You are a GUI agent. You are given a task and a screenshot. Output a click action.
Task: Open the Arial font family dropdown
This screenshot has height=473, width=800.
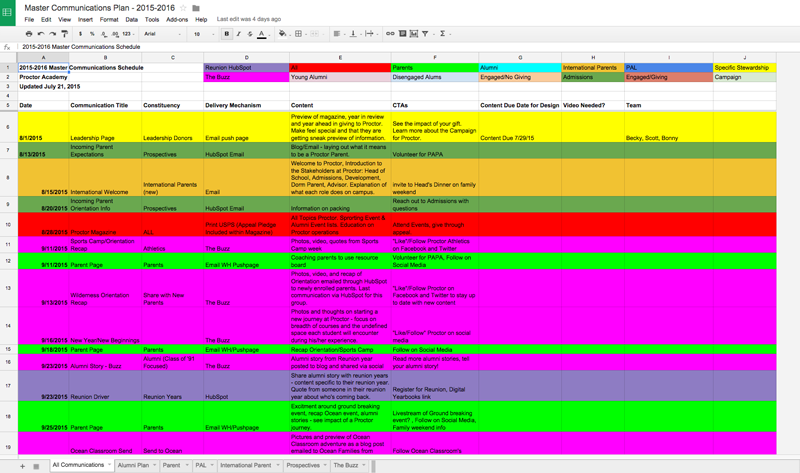[x=162, y=34]
